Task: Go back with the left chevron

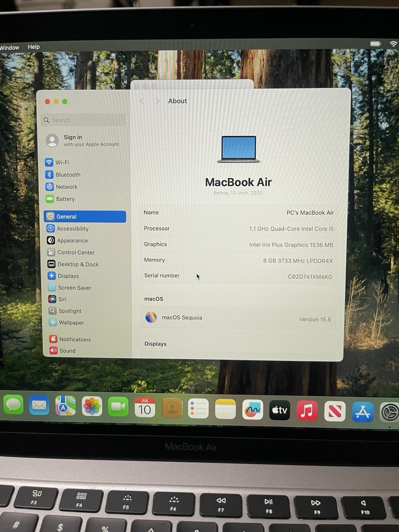Action: (142, 101)
